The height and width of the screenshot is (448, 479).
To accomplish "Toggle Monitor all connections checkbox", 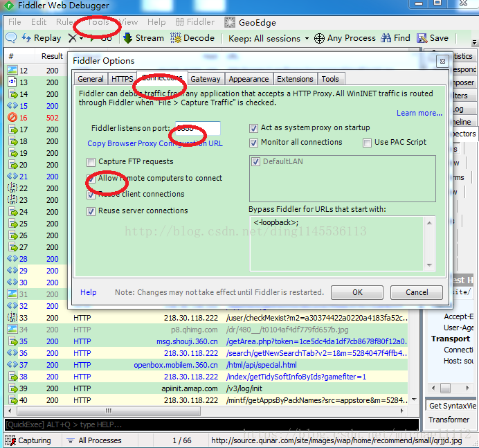I will point(253,143).
